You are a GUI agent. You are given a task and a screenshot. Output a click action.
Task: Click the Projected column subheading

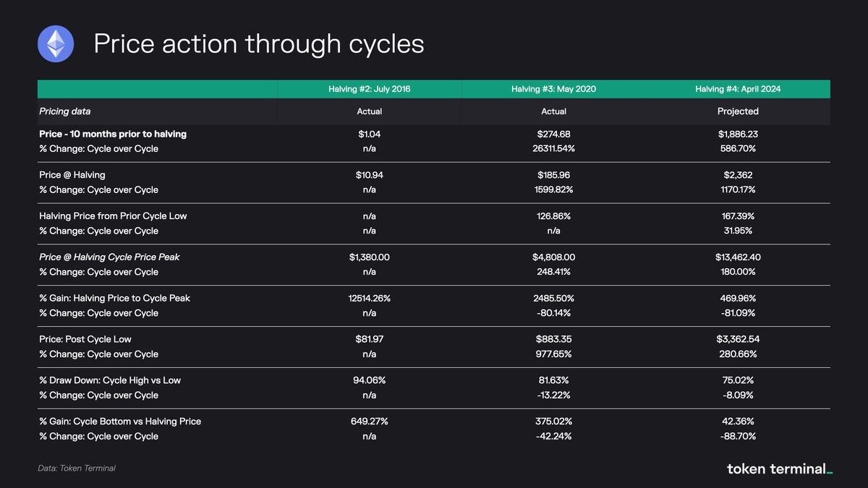click(738, 111)
